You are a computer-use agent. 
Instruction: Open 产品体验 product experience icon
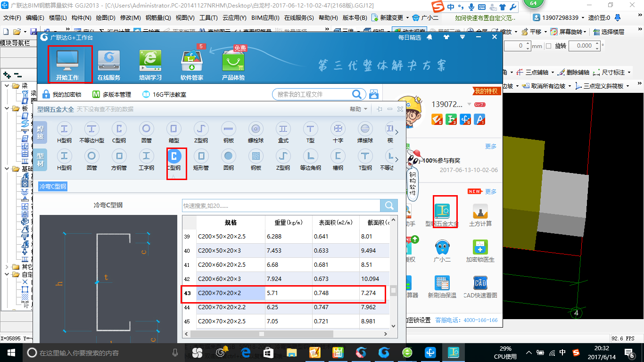pos(233,65)
